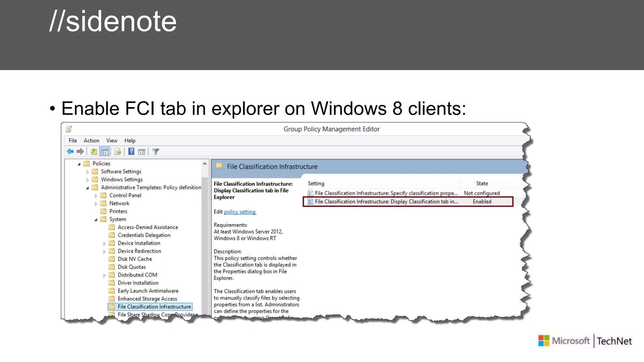Click the folder icon beside Disk Quotas
Image resolution: width=644 pixels, height=362 pixels.
pyautogui.click(x=112, y=267)
